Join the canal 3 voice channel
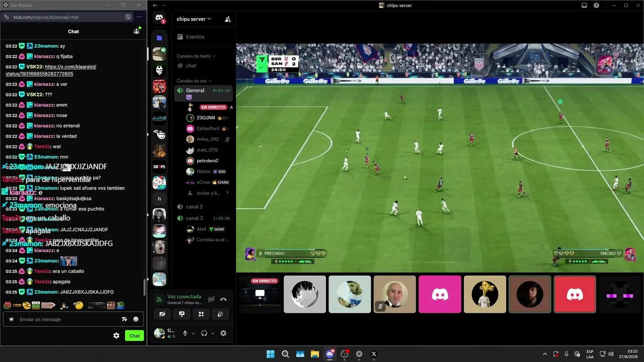This screenshot has height=362, width=644. tap(203, 218)
